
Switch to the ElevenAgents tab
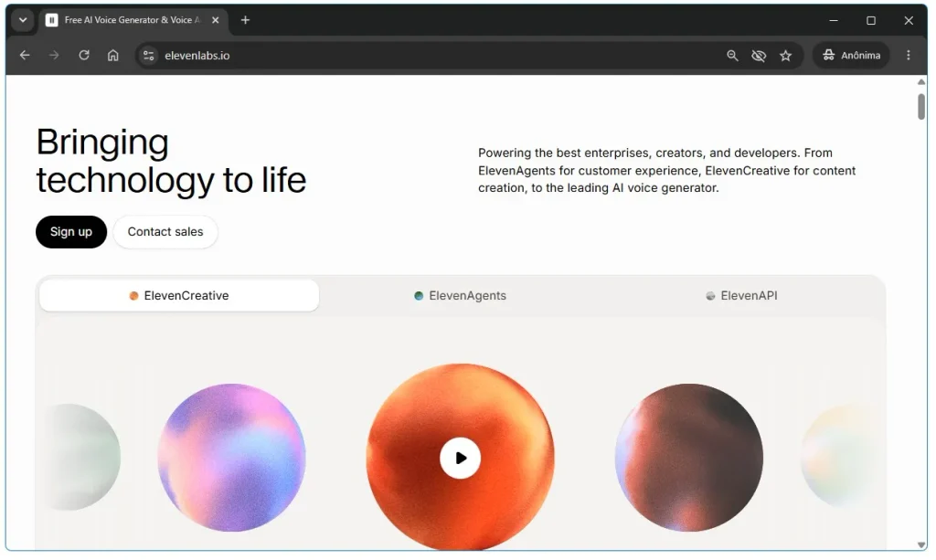coord(461,296)
